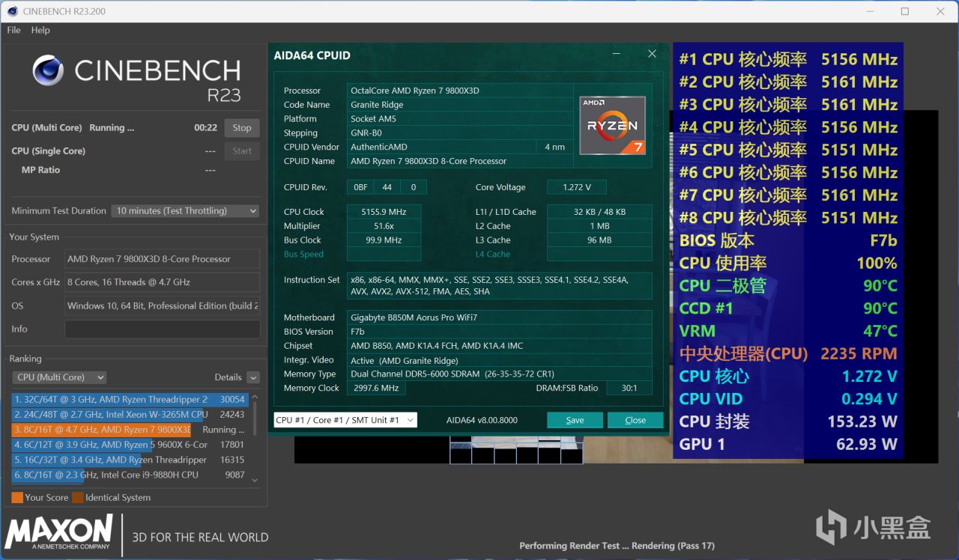Close the AIDA64 CPUID window with X
The height and width of the screenshot is (560, 959).
(x=652, y=54)
